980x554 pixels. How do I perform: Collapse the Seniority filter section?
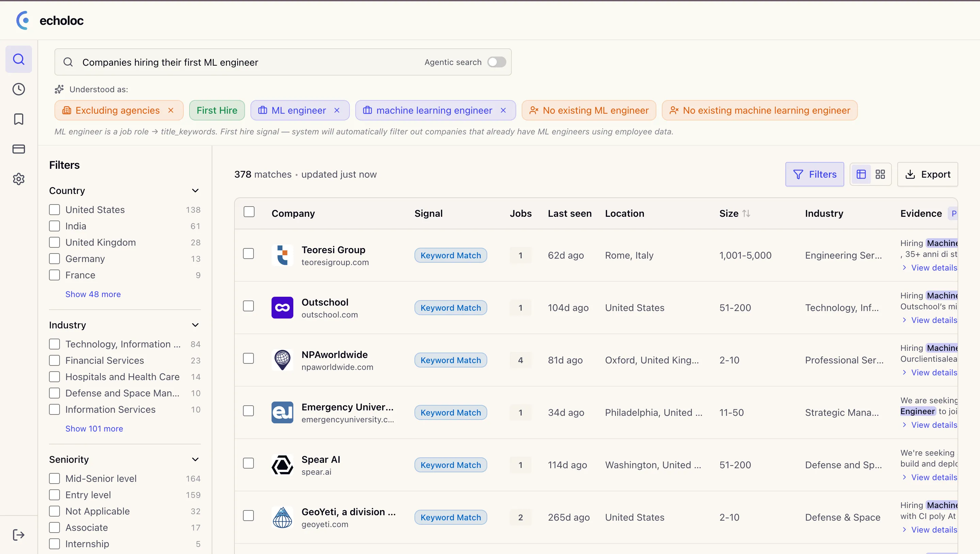tap(195, 459)
